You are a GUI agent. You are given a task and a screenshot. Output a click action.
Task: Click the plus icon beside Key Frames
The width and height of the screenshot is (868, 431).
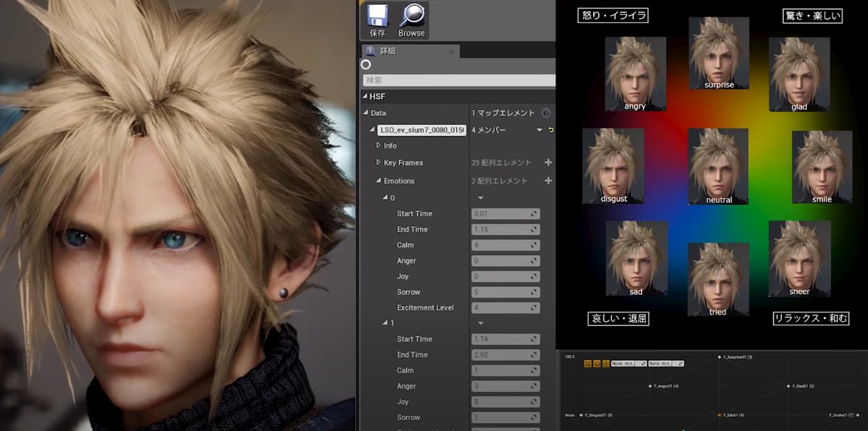[548, 163]
